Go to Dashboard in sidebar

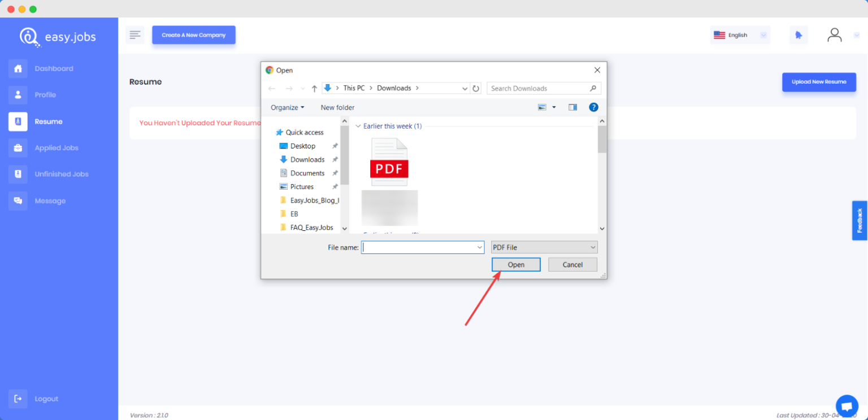[x=54, y=68]
